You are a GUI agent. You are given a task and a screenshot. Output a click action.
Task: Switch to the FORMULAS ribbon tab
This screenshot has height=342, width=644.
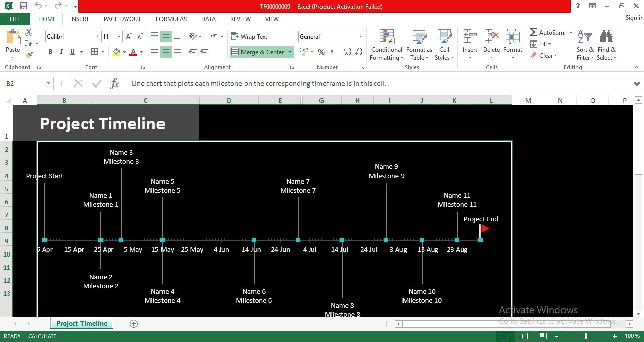[171, 19]
